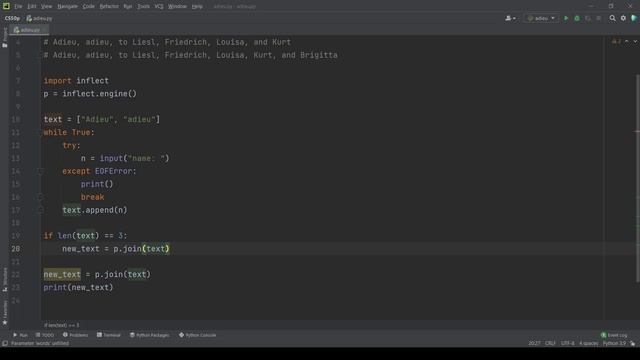640x360 pixels.
Task: Click the status message 'Parameter words unfilled'
Action: point(40,343)
